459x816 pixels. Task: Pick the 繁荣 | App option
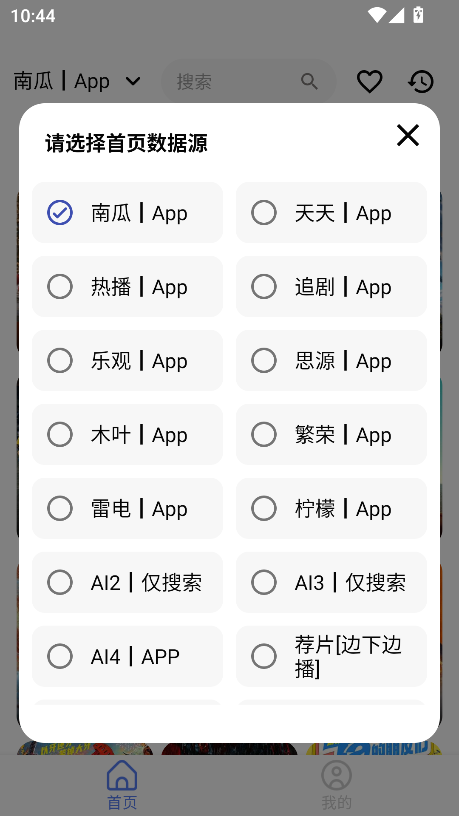[332, 434]
